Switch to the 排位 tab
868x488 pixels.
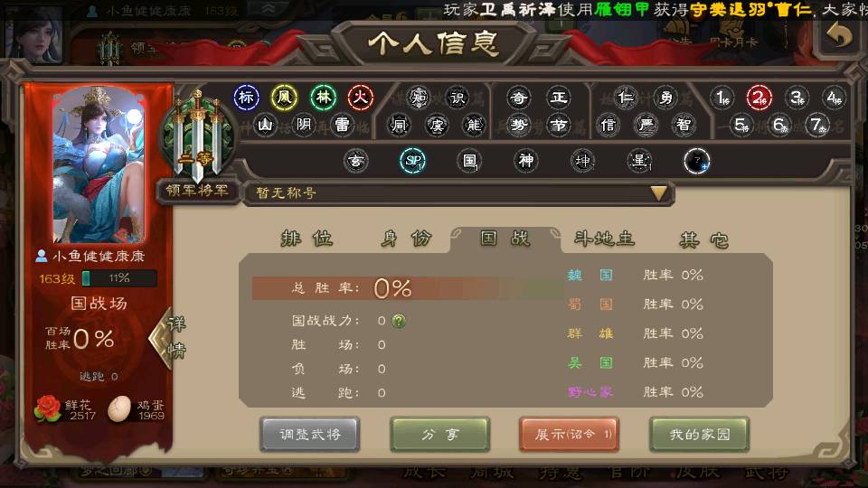(x=307, y=239)
